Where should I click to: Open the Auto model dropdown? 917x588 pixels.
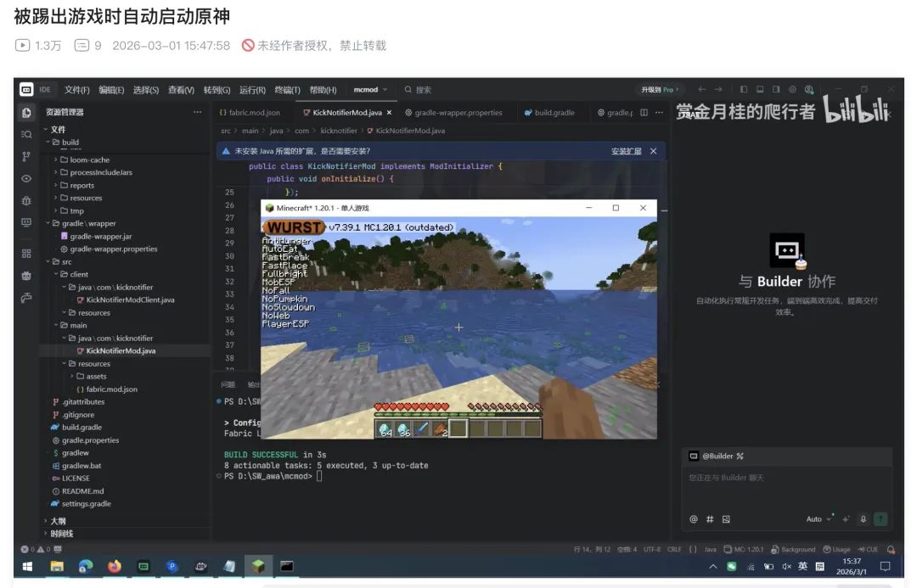(819, 519)
